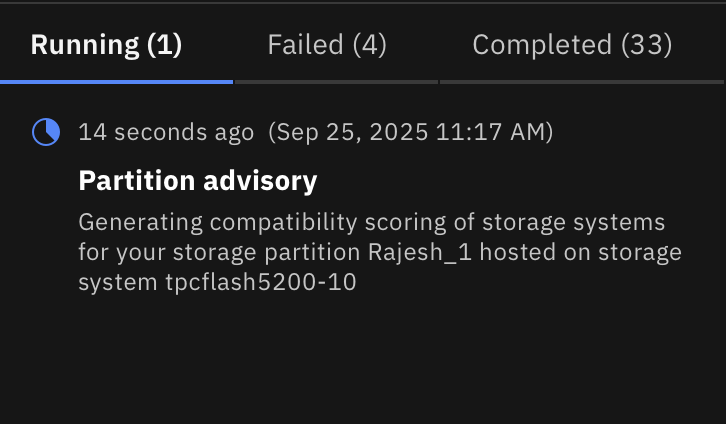Viewport: 726px width, 424px height.
Task: Open the Partition advisory task title
Action: [197, 181]
